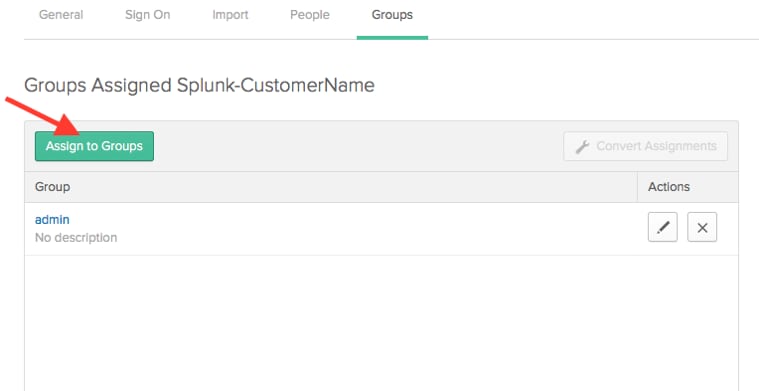Click the Assign to Groups button
The height and width of the screenshot is (391, 759).
click(x=94, y=146)
